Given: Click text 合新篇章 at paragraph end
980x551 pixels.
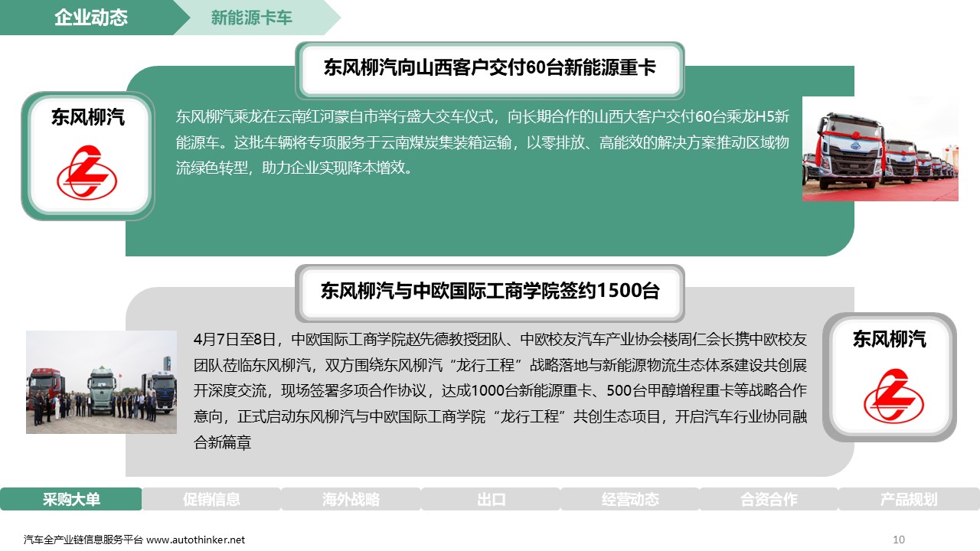Looking at the screenshot, I should click(x=223, y=442).
